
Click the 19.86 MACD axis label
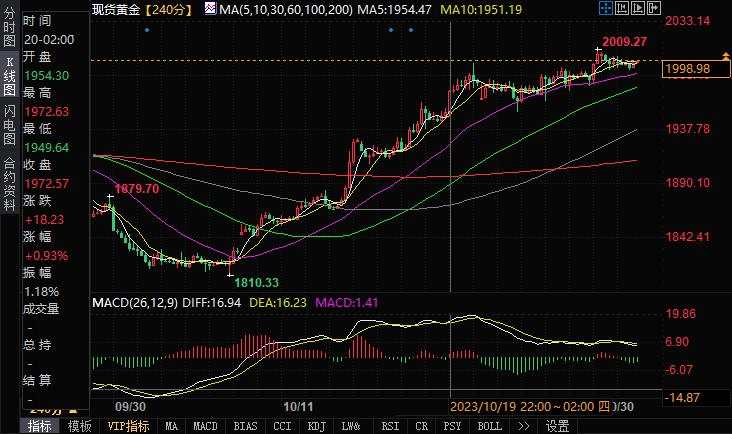click(680, 314)
